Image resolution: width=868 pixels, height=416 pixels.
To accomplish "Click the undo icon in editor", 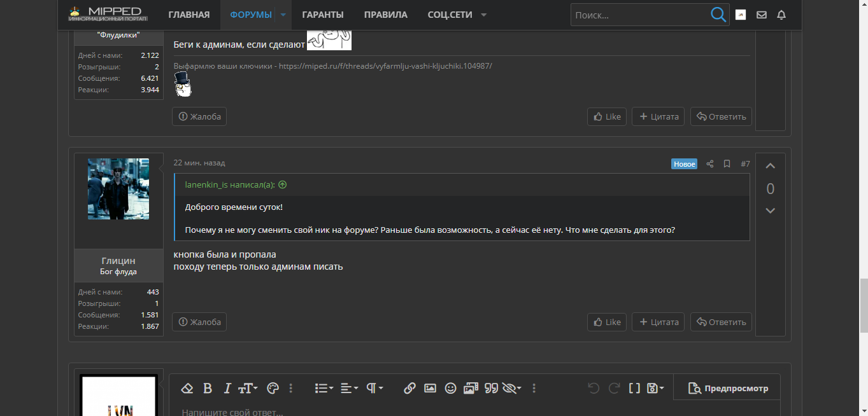I will 594,388.
